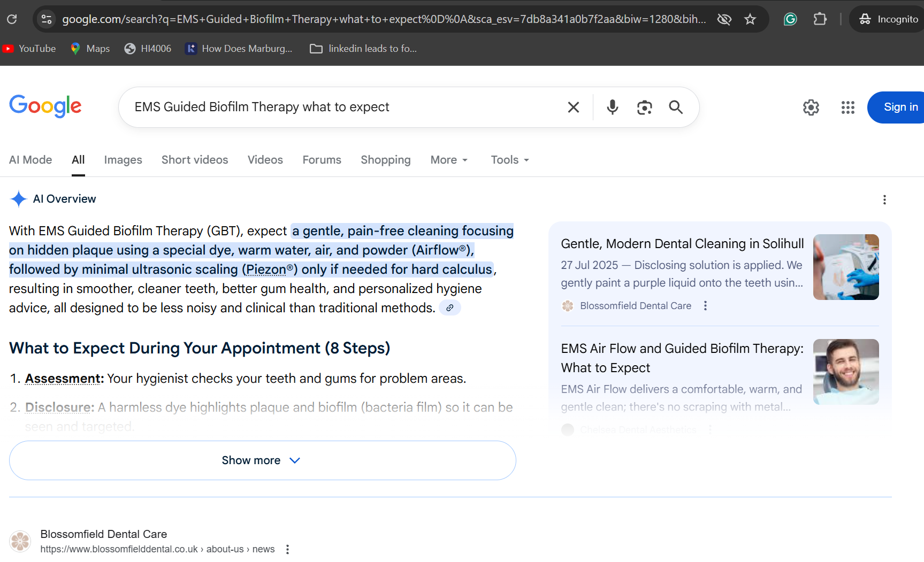Open quick settings gear icon

click(x=811, y=107)
